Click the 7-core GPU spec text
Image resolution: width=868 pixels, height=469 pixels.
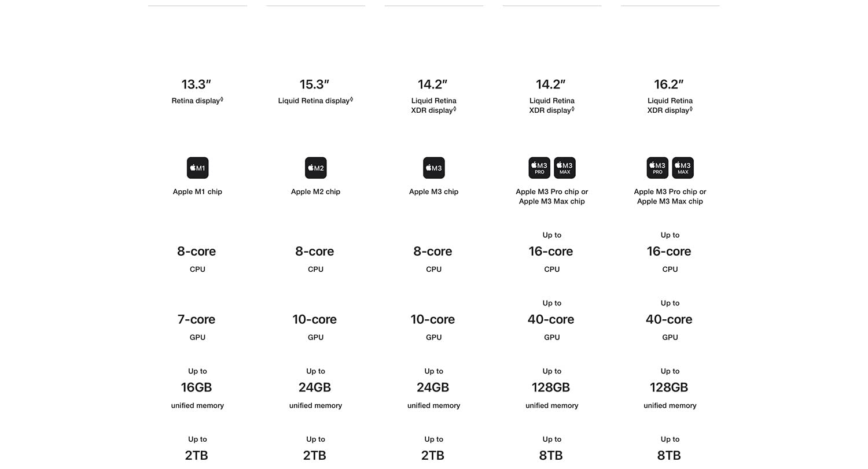coord(197,319)
